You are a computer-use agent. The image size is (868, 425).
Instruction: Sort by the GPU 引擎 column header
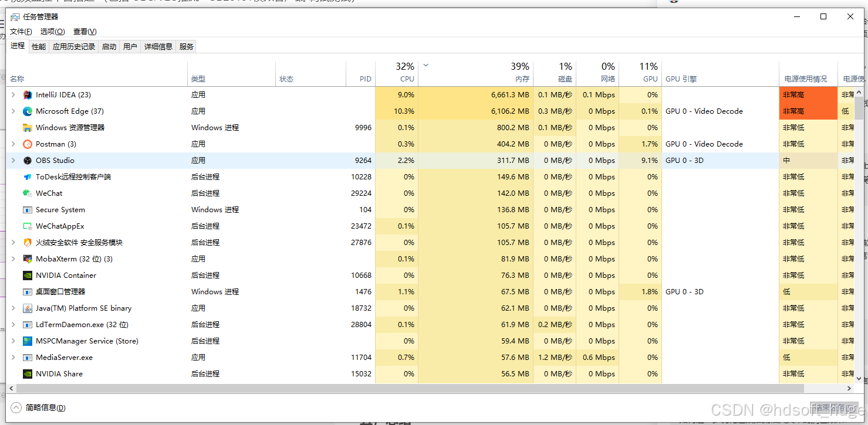(x=721, y=73)
